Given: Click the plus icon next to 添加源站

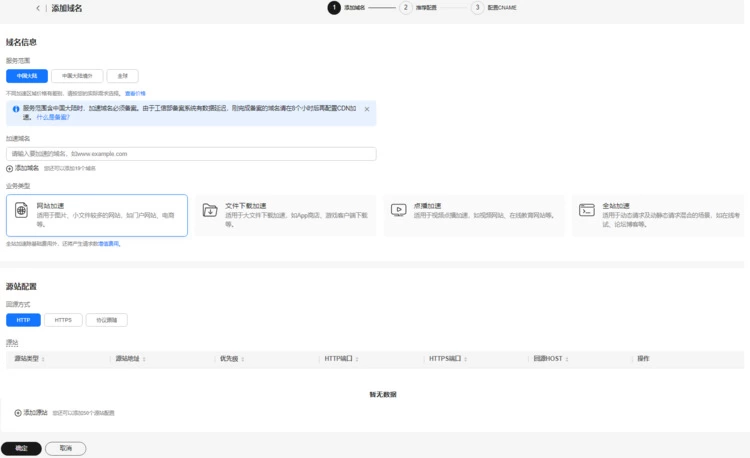Looking at the screenshot, I should [x=18, y=412].
